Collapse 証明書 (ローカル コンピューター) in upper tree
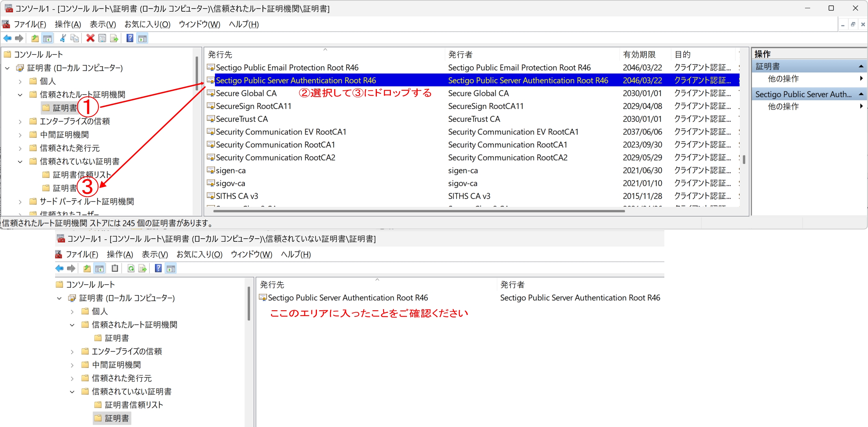Screen dimensions: 868x427 click(7, 68)
